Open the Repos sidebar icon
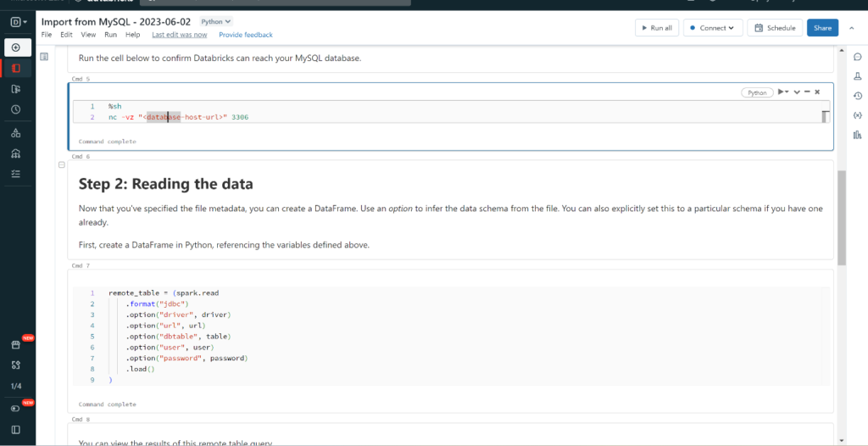Screen dimensions: 868x446 tap(16, 89)
